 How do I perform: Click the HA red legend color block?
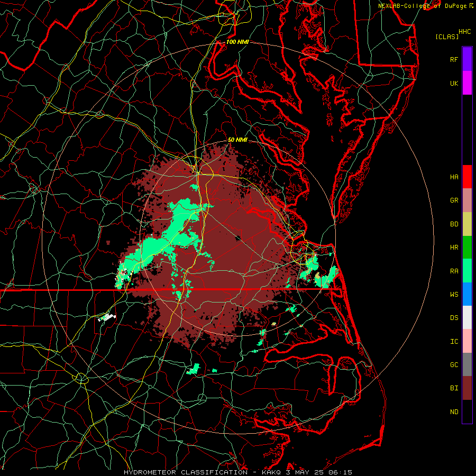point(467,177)
